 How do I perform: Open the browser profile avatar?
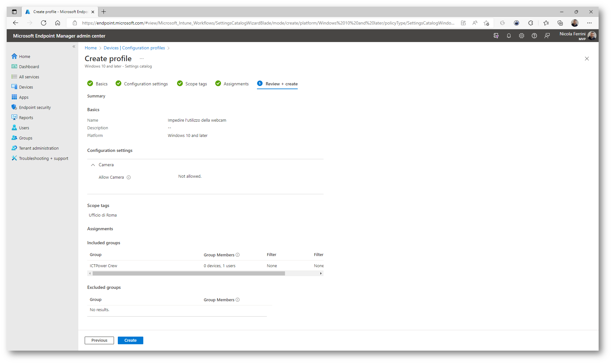tap(575, 23)
